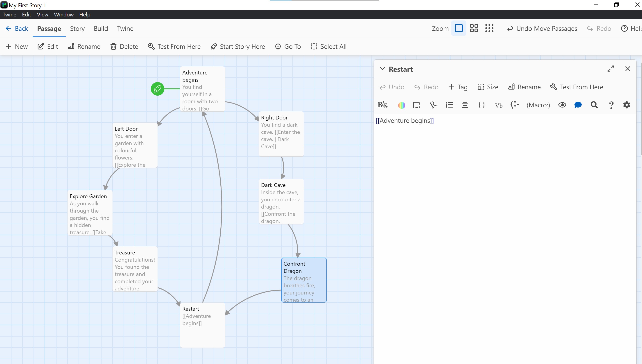Viewport: 642px width, 364px height.
Task: Switch to the Twine tab
Action: pyautogui.click(x=125, y=29)
